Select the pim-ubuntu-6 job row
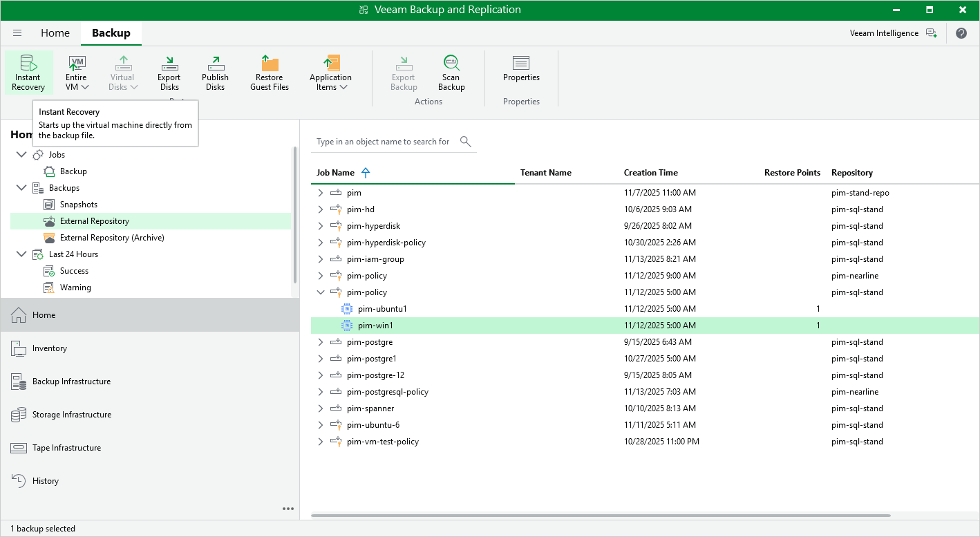Screen dimensions: 980x537 (x=645, y=425)
